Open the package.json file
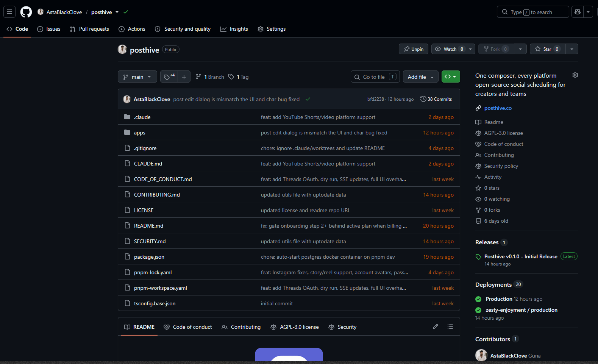The image size is (598, 364). pos(149,257)
